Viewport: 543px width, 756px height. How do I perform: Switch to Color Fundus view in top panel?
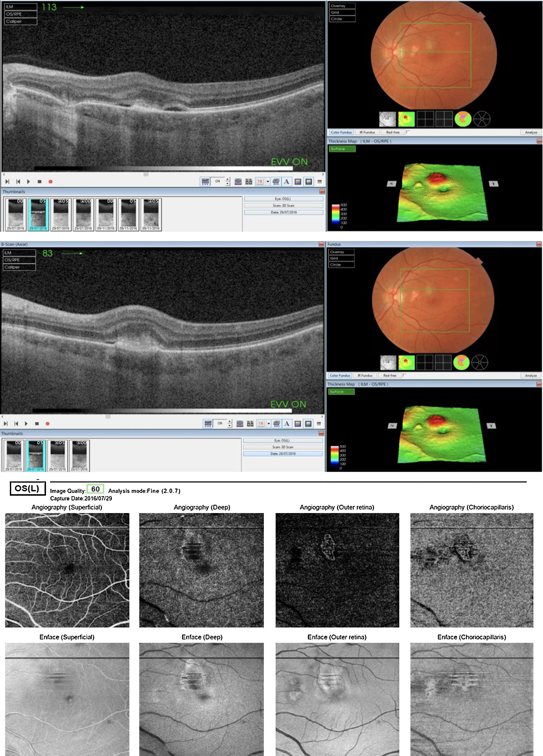(x=341, y=132)
